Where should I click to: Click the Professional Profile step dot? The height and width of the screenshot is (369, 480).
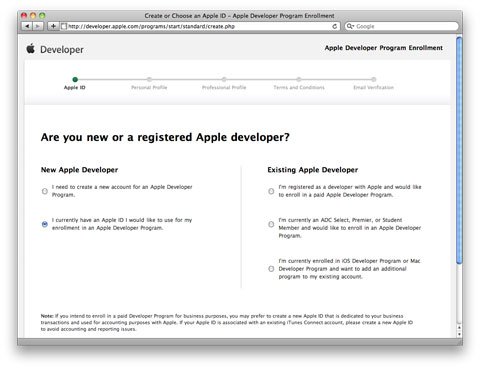click(224, 79)
